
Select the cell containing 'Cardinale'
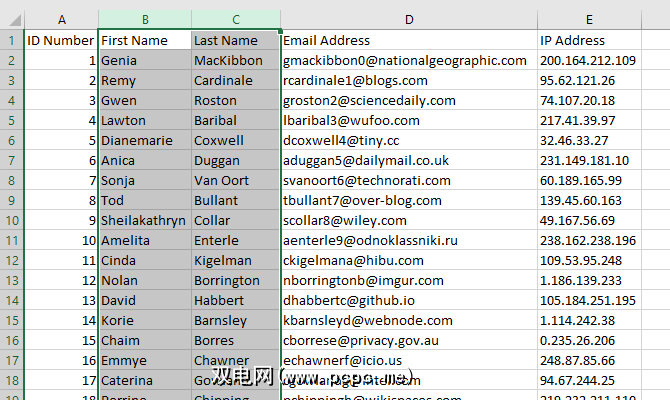[x=236, y=80]
